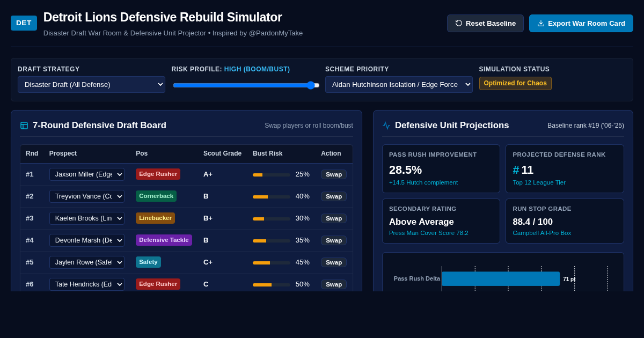The image size is (644, 338).
Task: Open the Jaxson Miller prospect selector
Action: [87, 174]
